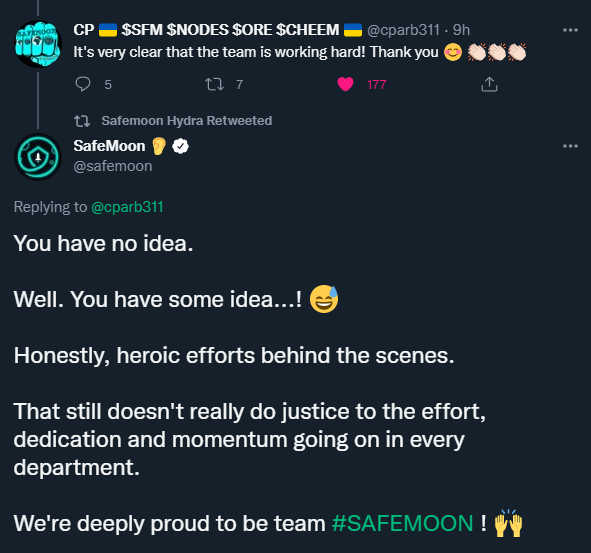Click the reply icon under CP's tweet

tap(83, 84)
